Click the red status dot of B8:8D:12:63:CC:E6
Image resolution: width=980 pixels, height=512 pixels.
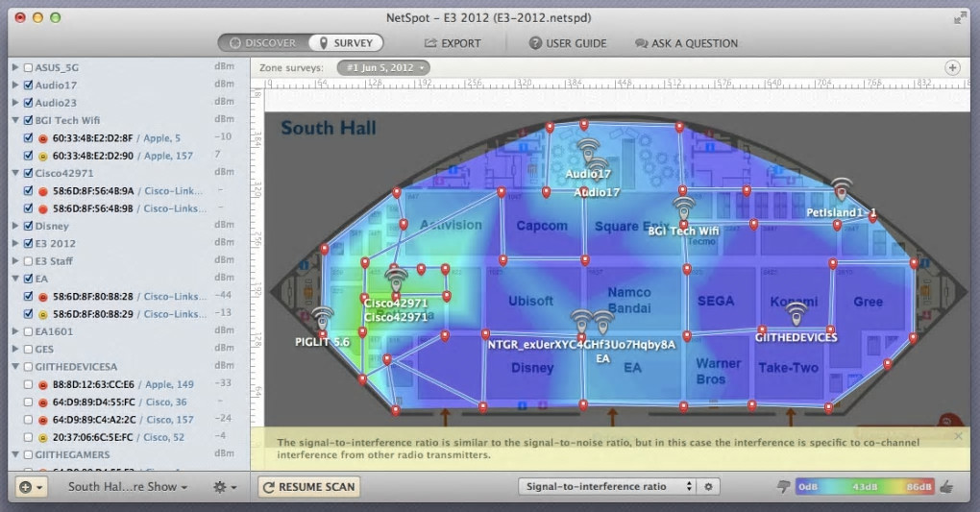pos(43,385)
